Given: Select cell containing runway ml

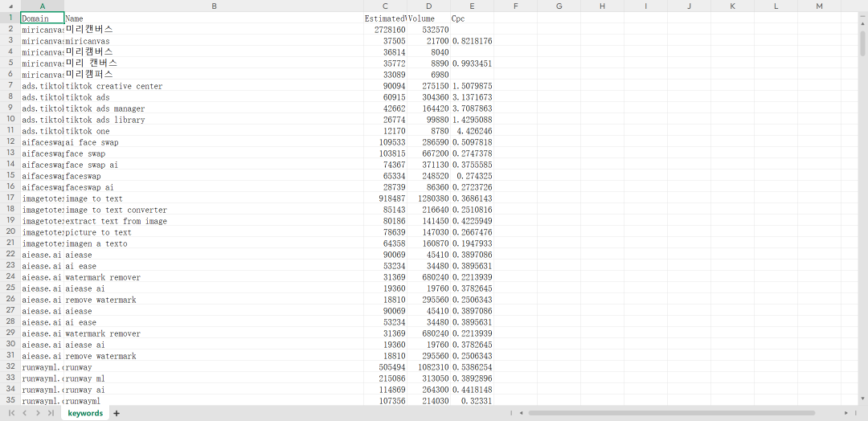Looking at the screenshot, I should (214, 378).
